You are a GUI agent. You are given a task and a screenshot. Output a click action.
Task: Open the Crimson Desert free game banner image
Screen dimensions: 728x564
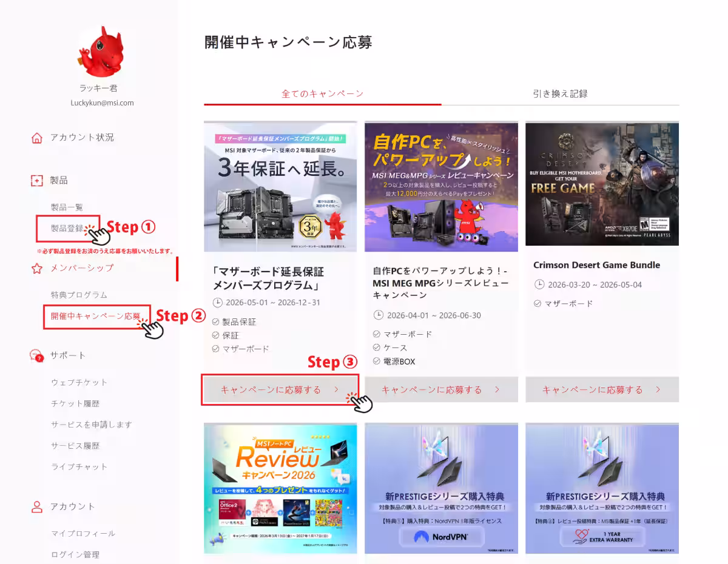[602, 184]
